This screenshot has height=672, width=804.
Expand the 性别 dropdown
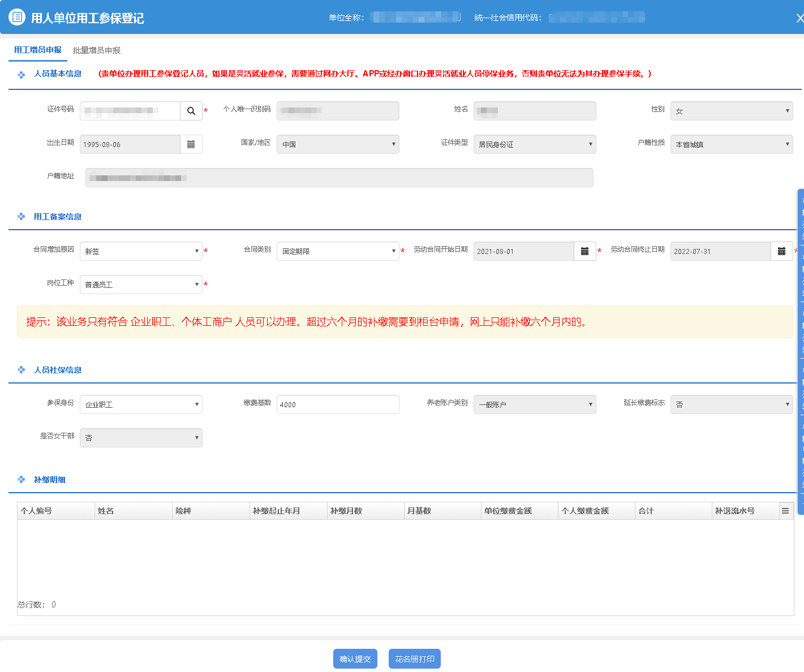point(731,111)
